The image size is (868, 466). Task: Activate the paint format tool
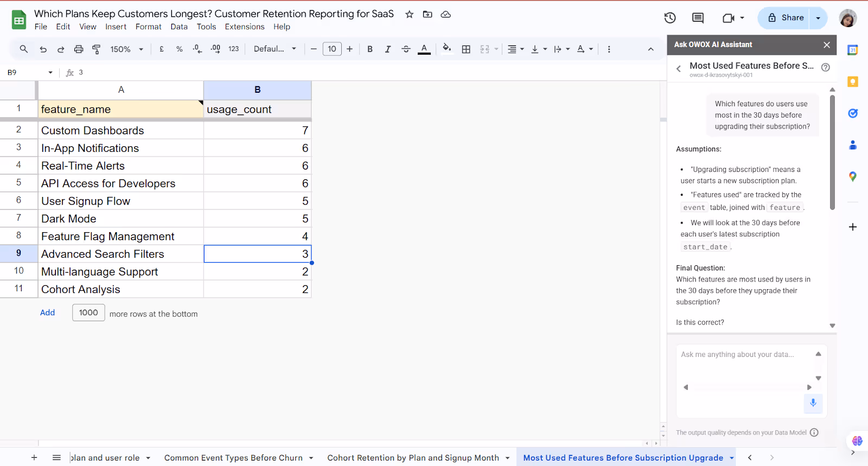(97, 49)
